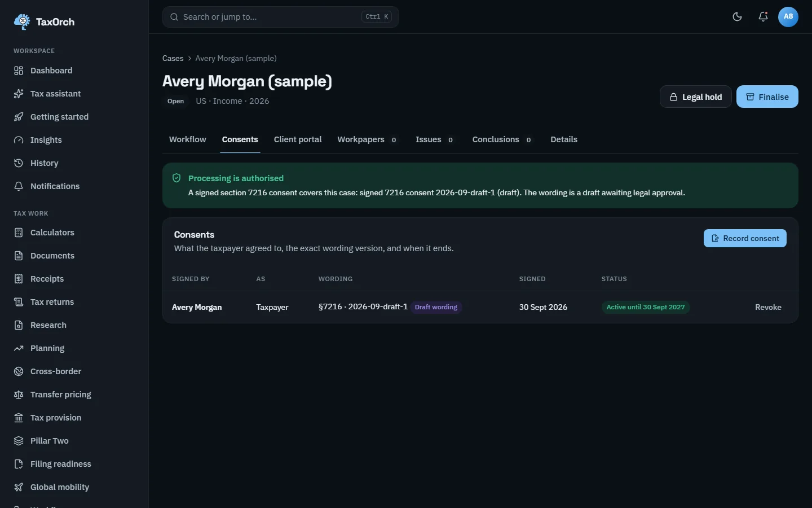Viewport: 812px width, 508px height.
Task: Click the Record consent button
Action: [745, 238]
